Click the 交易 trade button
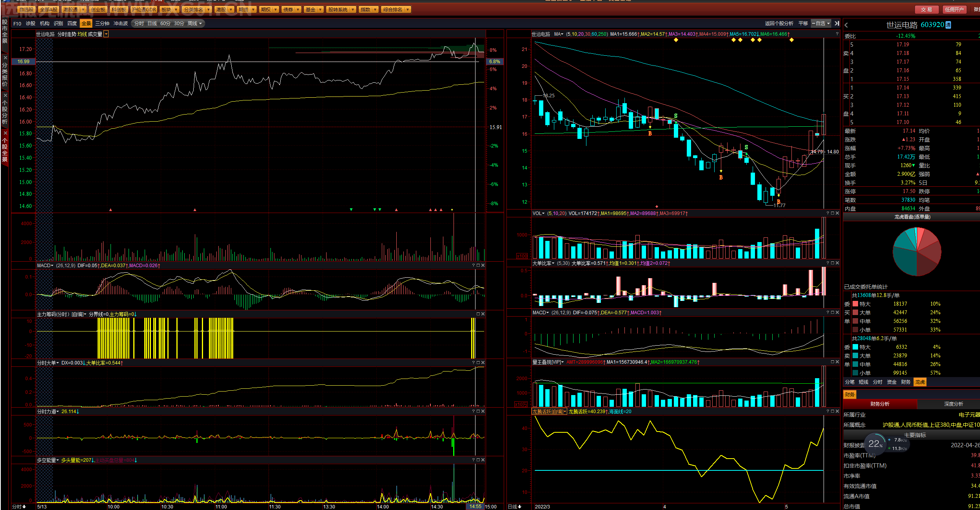 point(927,9)
